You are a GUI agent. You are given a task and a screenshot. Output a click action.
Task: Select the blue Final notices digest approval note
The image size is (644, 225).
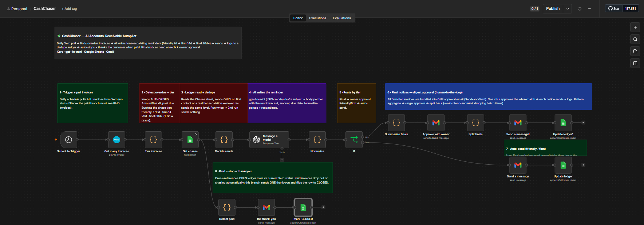488,97
